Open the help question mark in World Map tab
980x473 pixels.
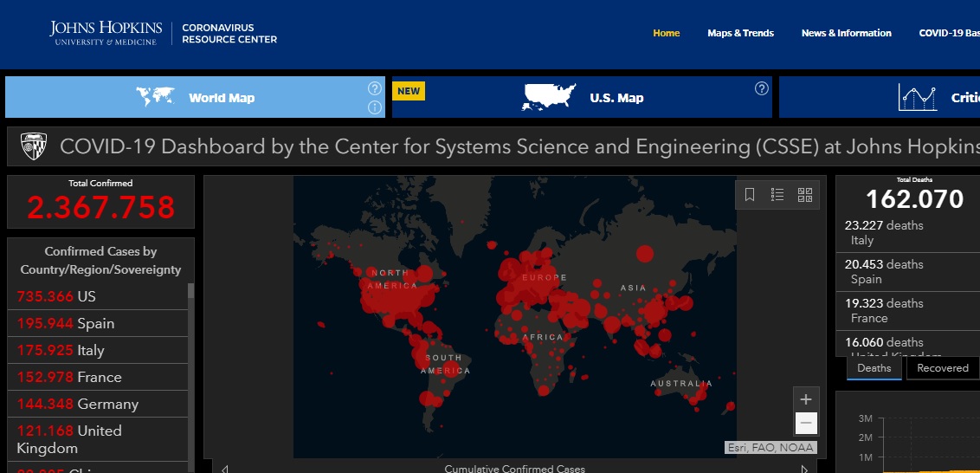pos(374,88)
